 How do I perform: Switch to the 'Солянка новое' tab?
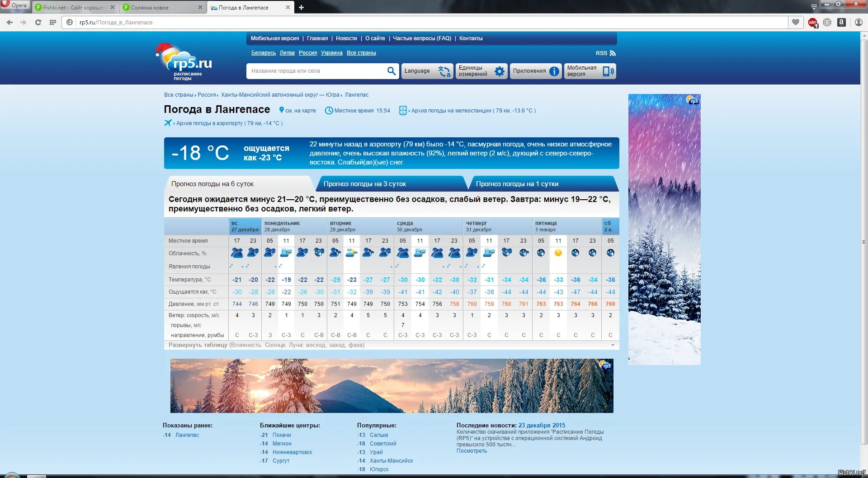click(x=163, y=7)
